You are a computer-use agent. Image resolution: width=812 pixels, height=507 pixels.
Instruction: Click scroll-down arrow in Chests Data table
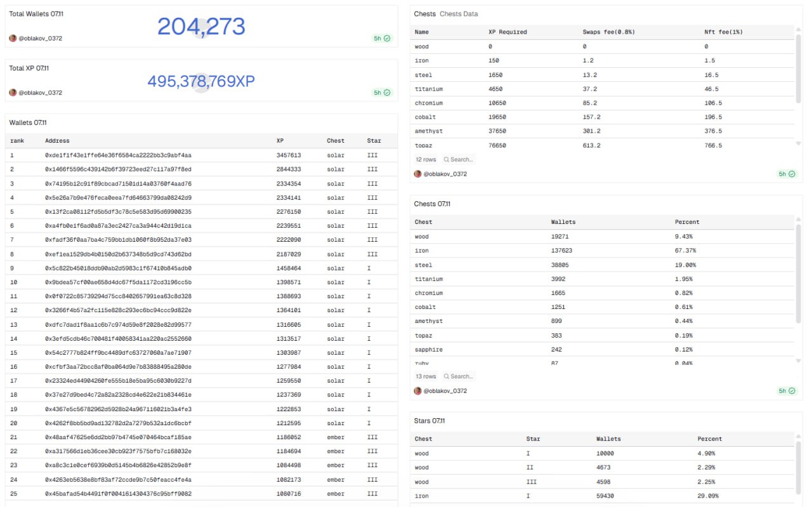[x=798, y=144]
